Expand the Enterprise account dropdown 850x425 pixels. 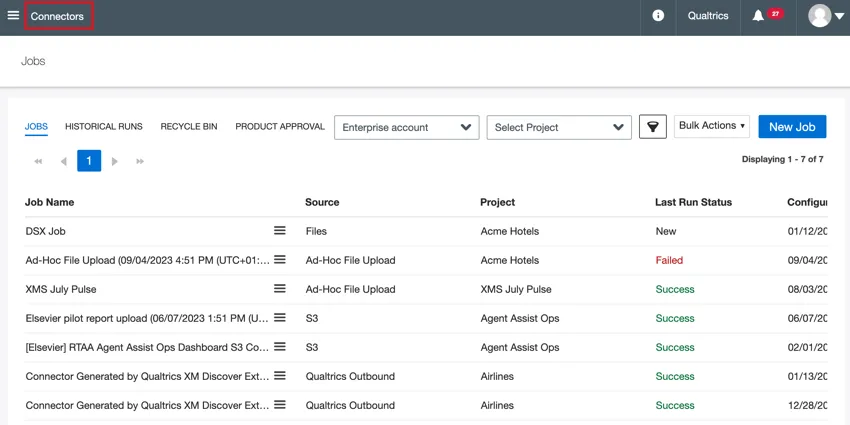(x=406, y=127)
